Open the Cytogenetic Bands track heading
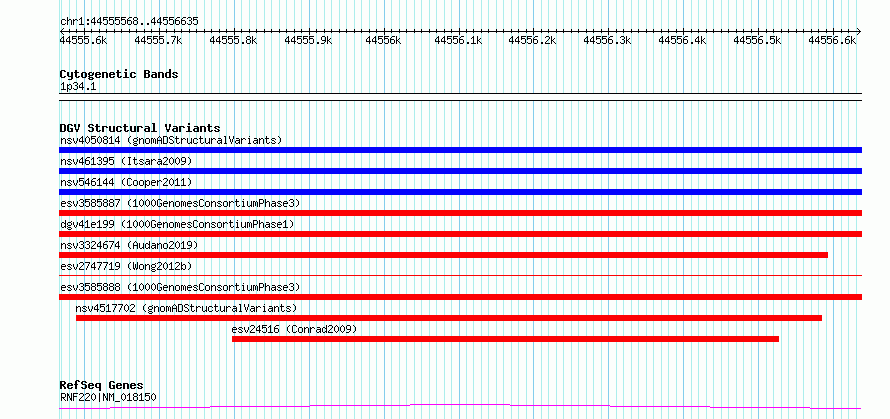The width and height of the screenshot is (890, 419). tap(119, 74)
